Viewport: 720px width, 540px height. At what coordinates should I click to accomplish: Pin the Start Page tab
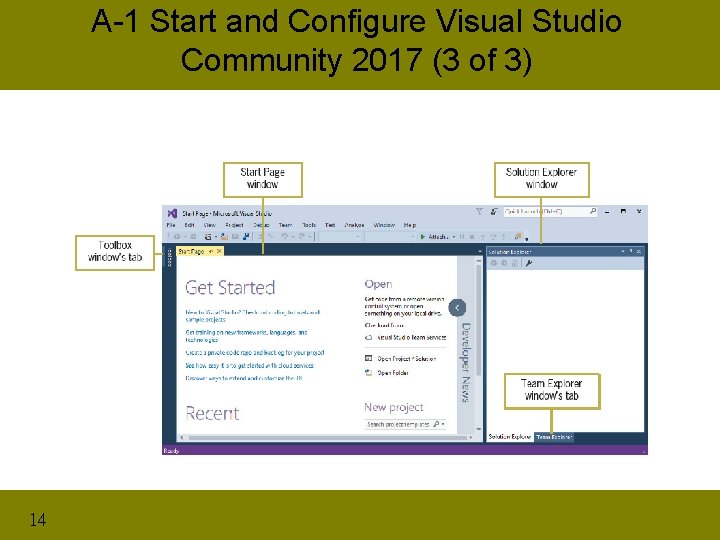[x=211, y=251]
